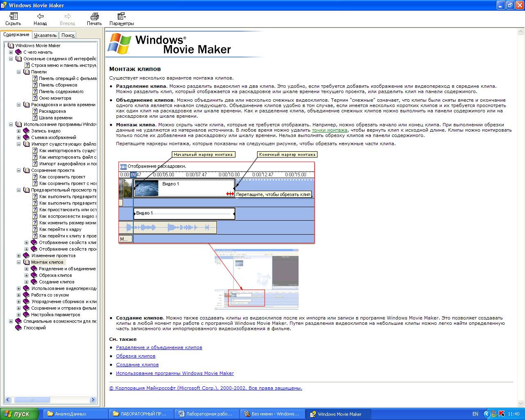Collapse the Сохранение проекта node
525x420 pixels.
coord(18,170)
